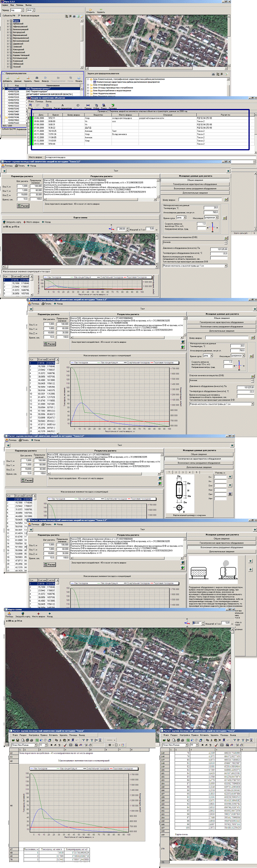Open the Период dropdown
Viewport: 257px width, 868px height.
[x=22, y=10]
